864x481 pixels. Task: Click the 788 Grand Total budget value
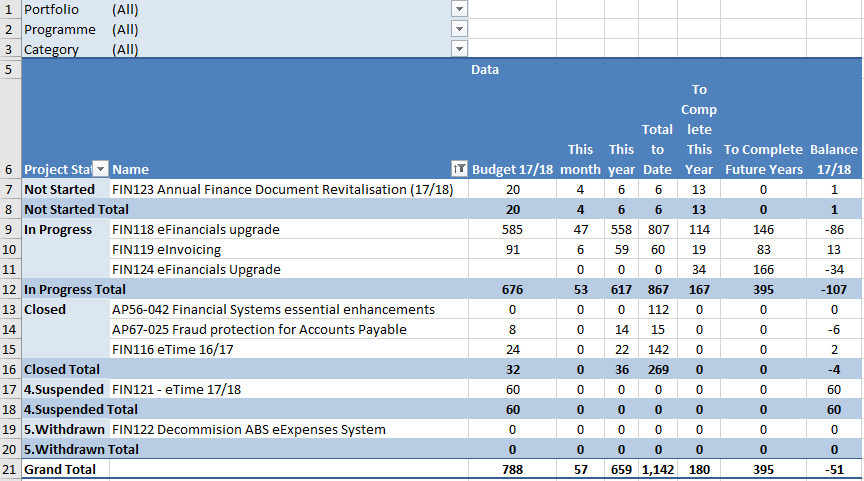[512, 469]
